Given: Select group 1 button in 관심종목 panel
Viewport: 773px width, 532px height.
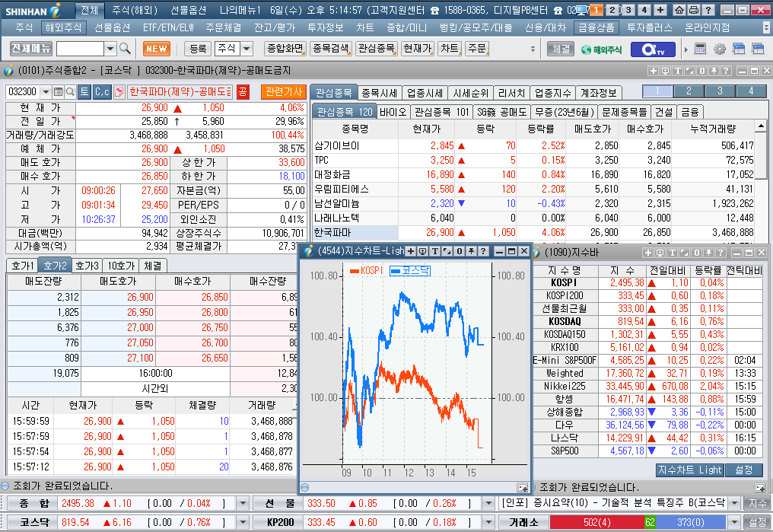Looking at the screenshot, I should 657,91.
